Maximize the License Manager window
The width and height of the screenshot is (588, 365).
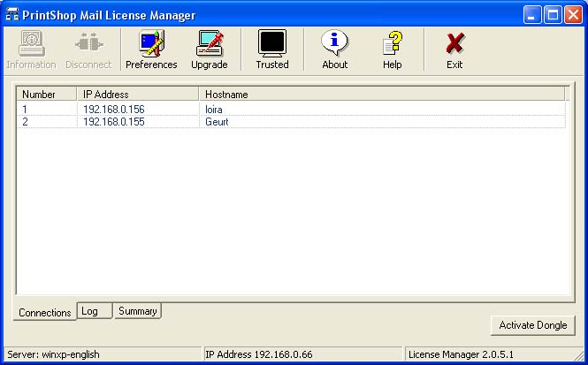pos(553,15)
